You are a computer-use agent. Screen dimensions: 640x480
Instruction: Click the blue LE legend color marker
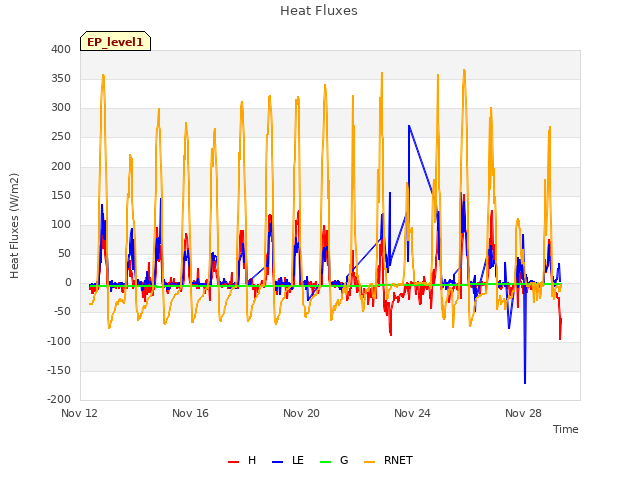tap(278, 462)
